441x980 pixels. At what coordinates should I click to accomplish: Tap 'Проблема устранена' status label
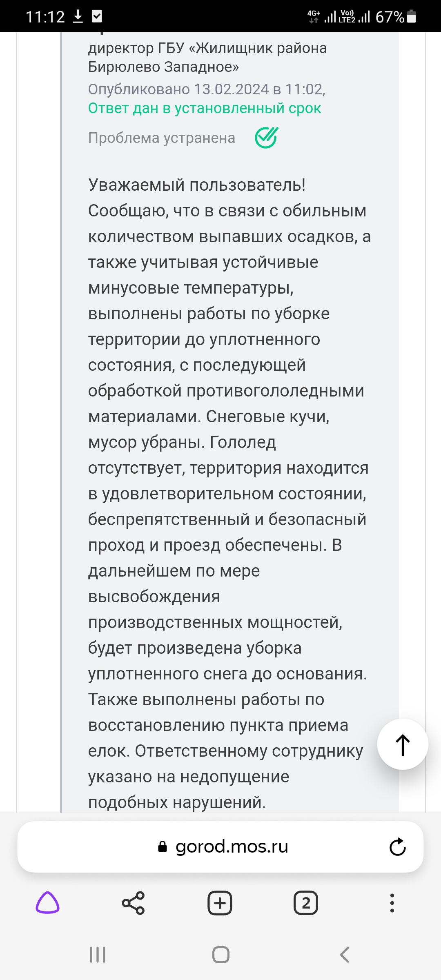(162, 138)
